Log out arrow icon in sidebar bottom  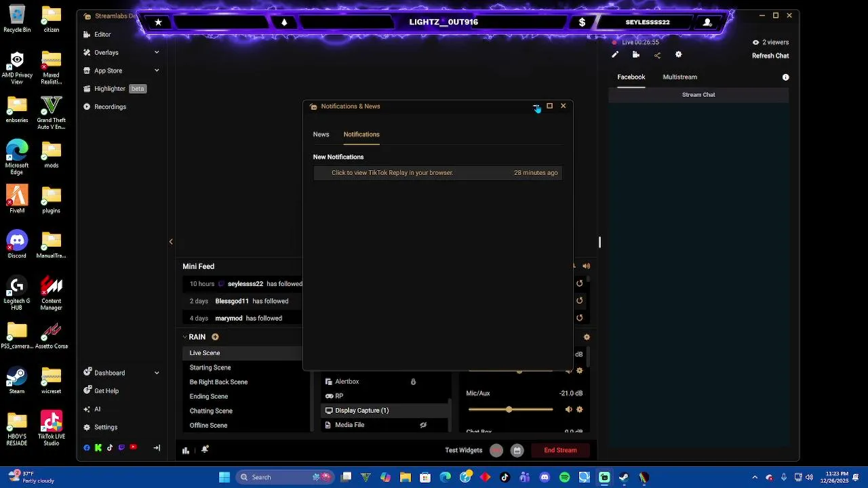click(157, 448)
